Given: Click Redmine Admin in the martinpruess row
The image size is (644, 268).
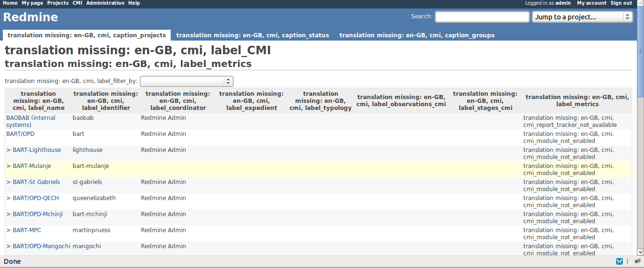Looking at the screenshot, I should 164,230.
